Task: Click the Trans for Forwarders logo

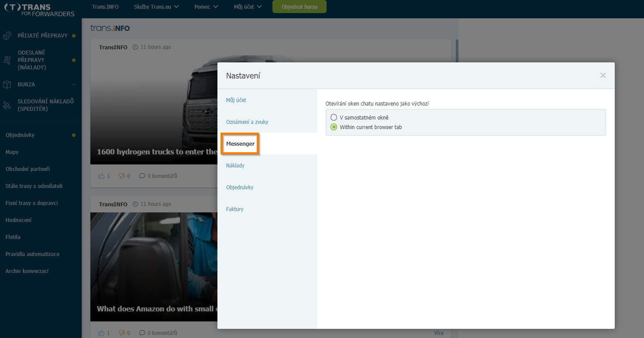Action: (39, 10)
